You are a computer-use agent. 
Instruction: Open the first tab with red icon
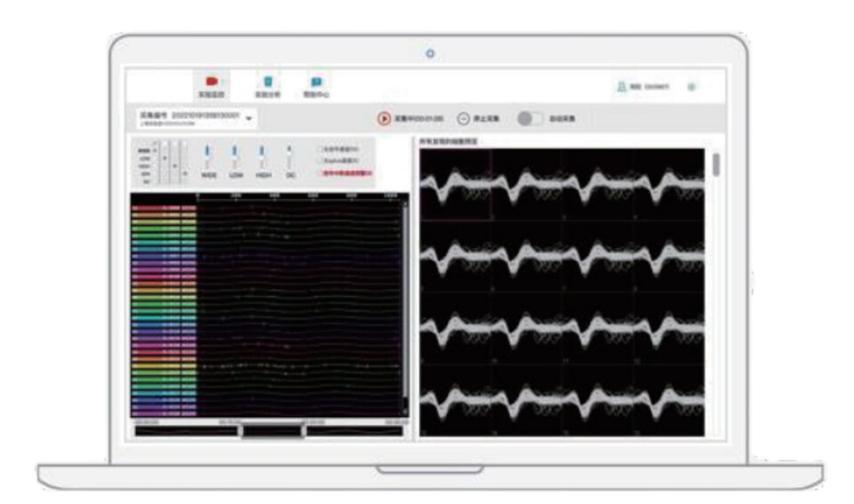click(211, 86)
